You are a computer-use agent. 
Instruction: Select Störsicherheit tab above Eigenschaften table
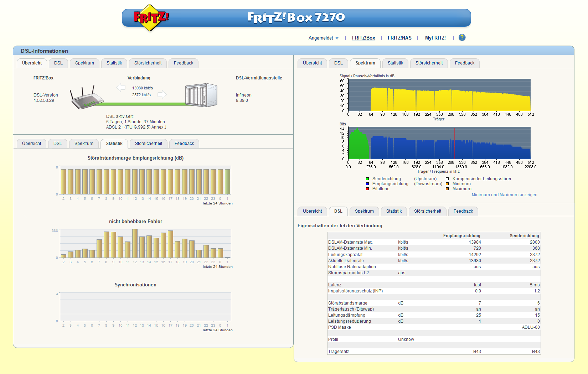point(428,211)
